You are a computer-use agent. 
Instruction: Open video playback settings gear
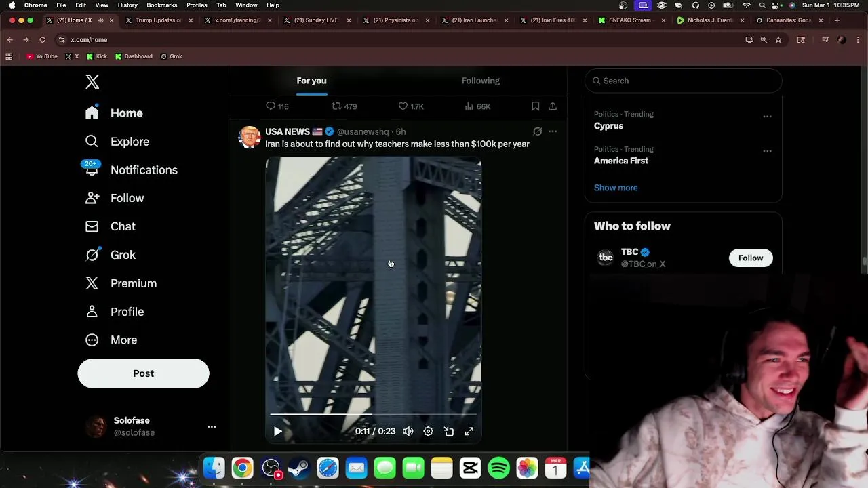pyautogui.click(x=428, y=431)
